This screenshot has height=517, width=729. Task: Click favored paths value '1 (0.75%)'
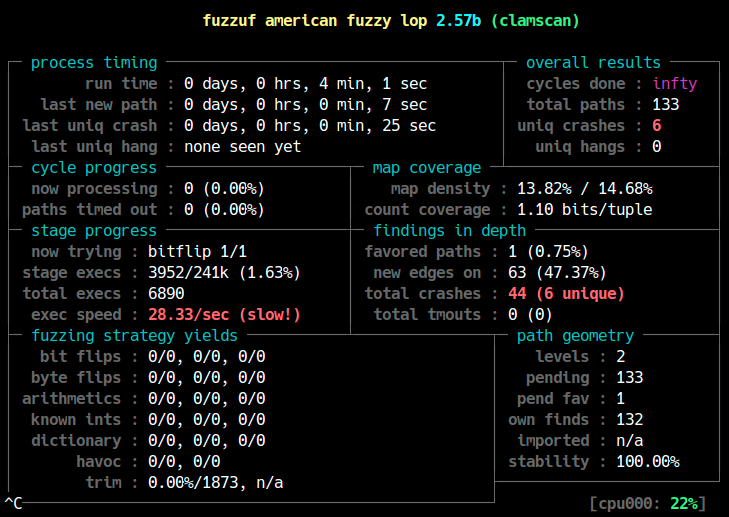(x=548, y=252)
